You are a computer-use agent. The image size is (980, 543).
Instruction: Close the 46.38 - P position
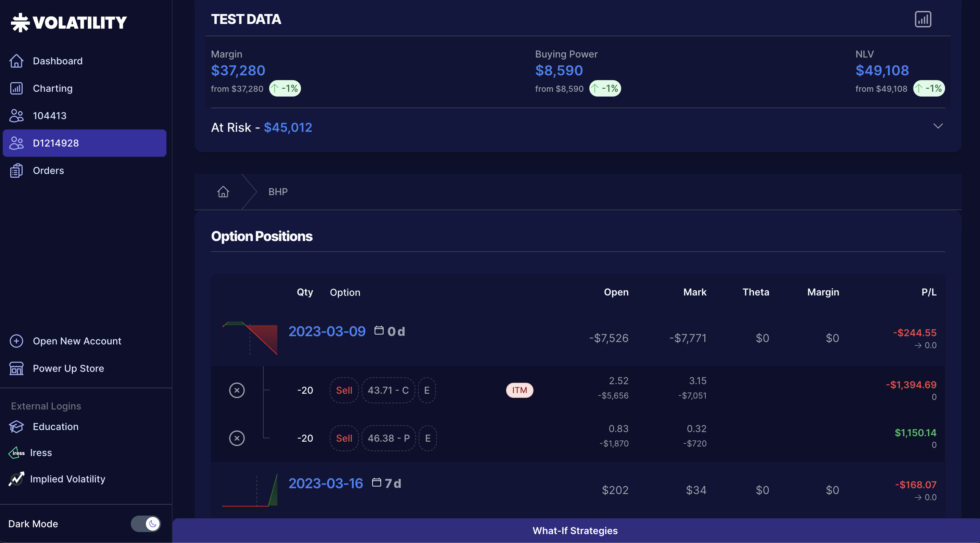pyautogui.click(x=237, y=438)
